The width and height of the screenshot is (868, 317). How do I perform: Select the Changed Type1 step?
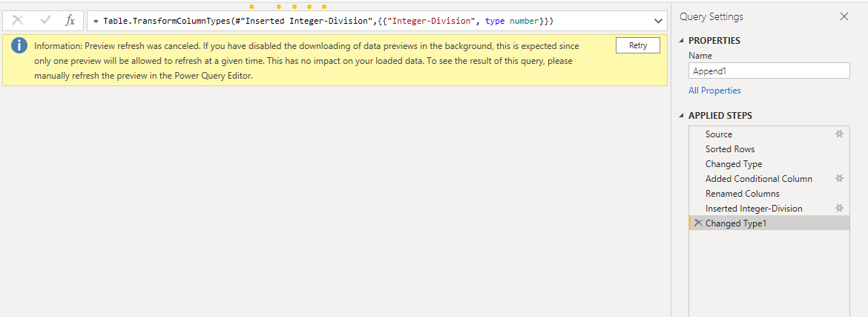point(769,223)
